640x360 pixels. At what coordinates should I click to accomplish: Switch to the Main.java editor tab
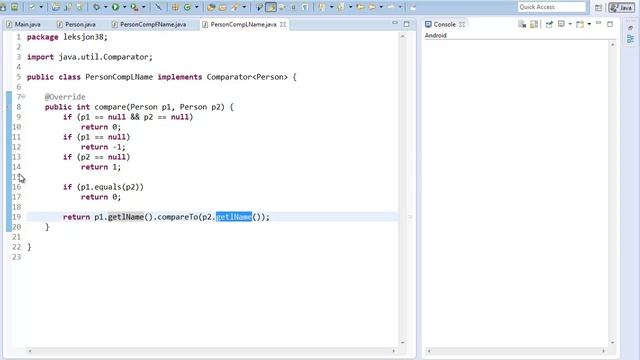(23, 24)
